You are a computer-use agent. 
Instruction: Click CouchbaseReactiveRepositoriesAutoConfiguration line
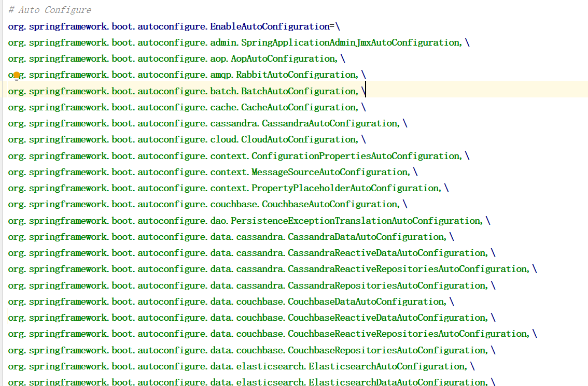click(272, 334)
